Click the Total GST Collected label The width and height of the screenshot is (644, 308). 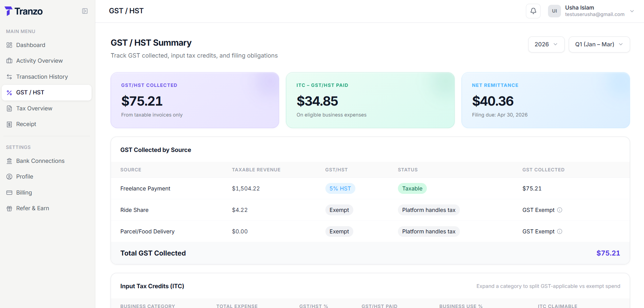click(x=153, y=253)
